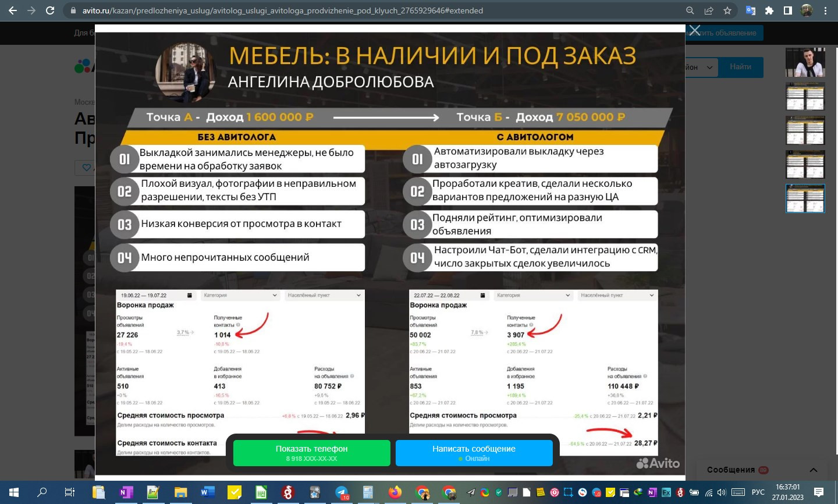Viewport: 838px width, 504px height.
Task: Open the Chrome profile avatar
Action: (807, 10)
